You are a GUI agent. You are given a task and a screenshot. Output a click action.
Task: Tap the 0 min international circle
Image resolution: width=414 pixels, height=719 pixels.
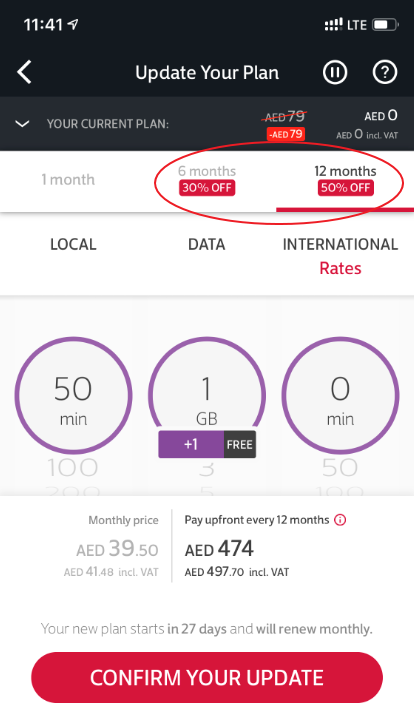pyautogui.click(x=340, y=395)
